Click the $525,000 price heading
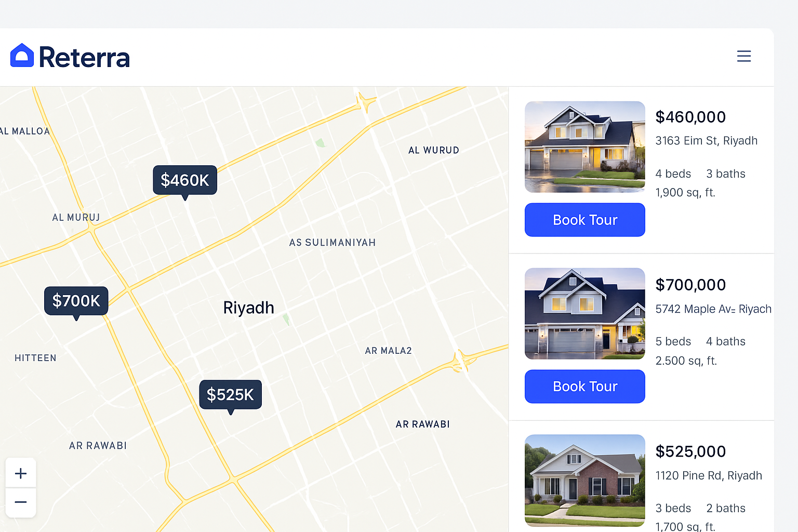 (690, 451)
